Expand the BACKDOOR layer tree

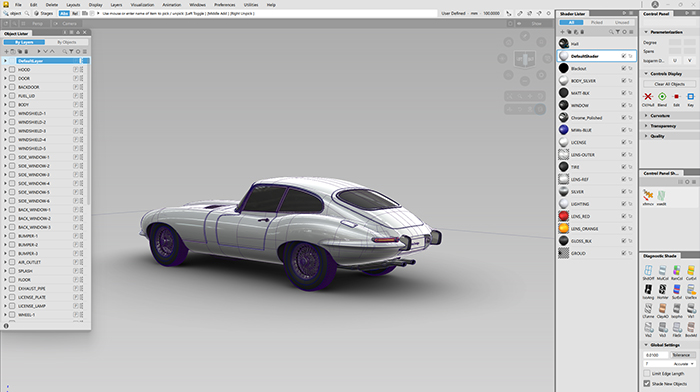(x=5, y=87)
